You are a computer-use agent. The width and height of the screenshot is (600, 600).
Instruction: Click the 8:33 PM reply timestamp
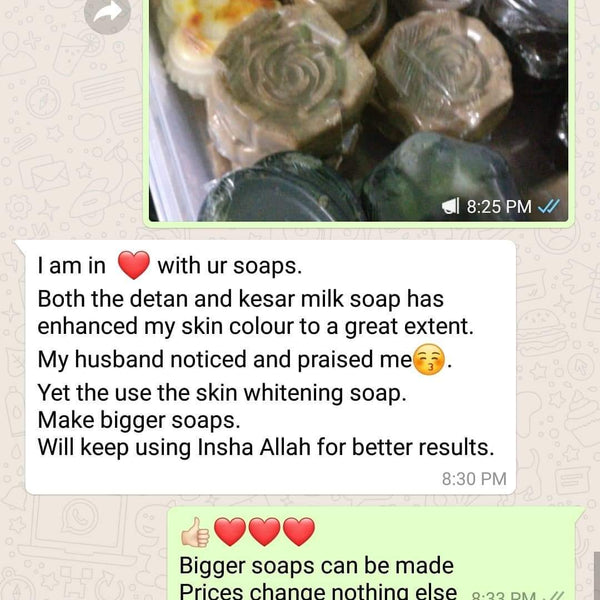(503, 595)
